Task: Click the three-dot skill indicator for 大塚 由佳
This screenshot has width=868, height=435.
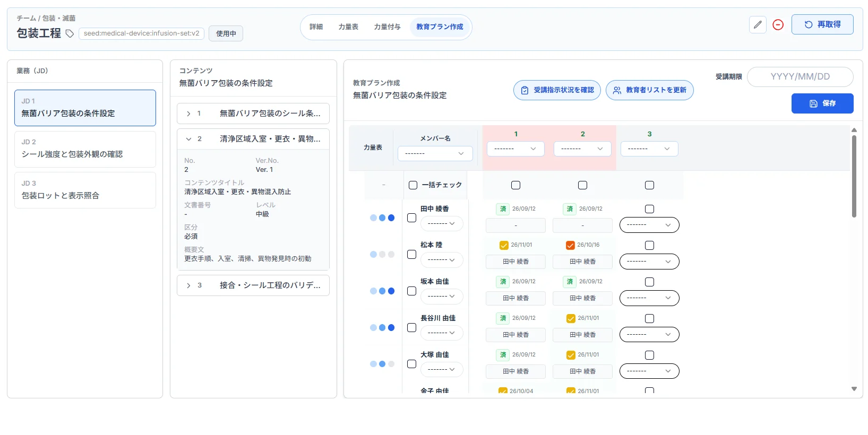Action: (382, 364)
